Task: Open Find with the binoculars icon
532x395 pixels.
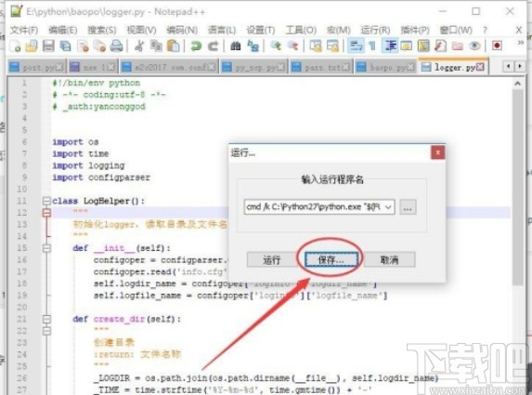Action: pos(235,46)
